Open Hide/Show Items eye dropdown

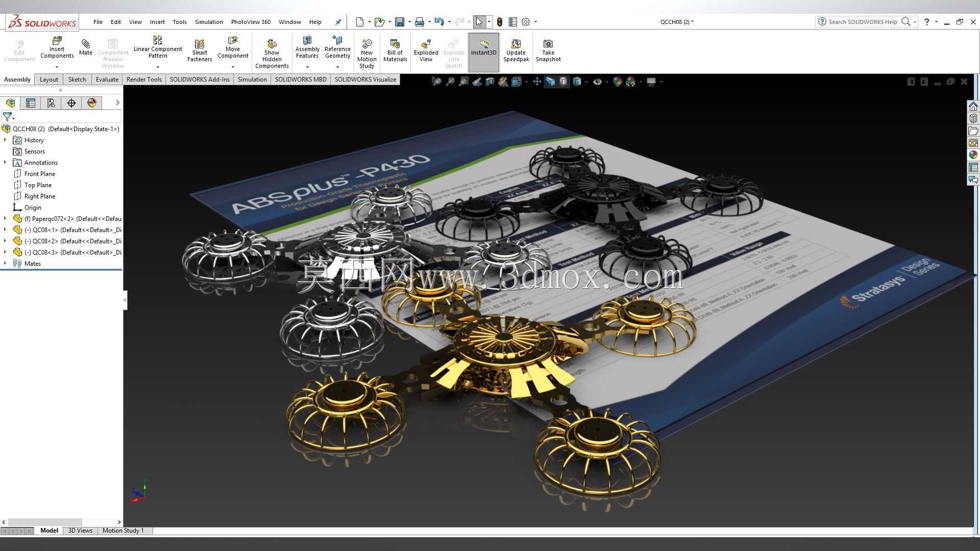[x=600, y=82]
